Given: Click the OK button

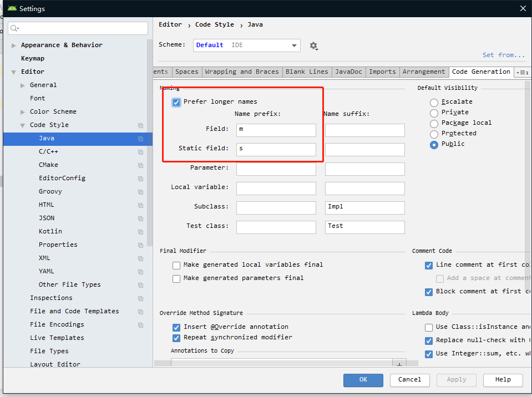Looking at the screenshot, I should [x=363, y=380].
